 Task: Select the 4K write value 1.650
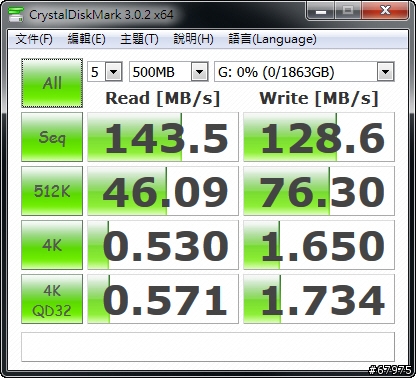(x=319, y=245)
